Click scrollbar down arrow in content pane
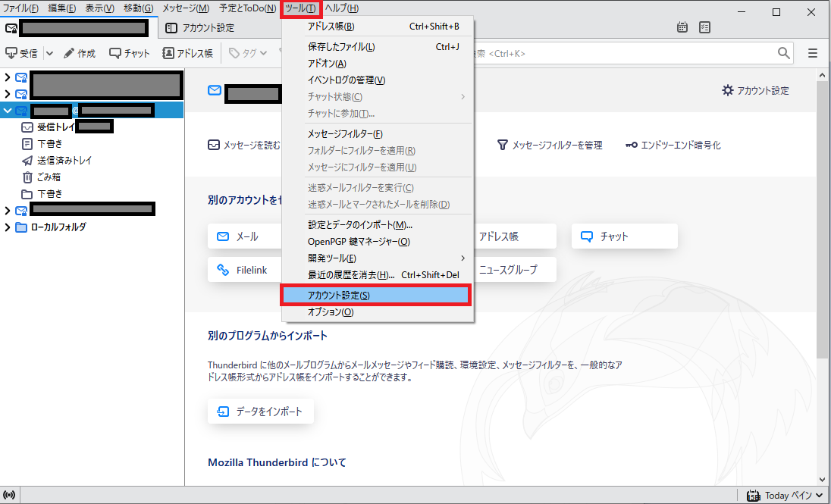This screenshot has width=831, height=504. 823,478
